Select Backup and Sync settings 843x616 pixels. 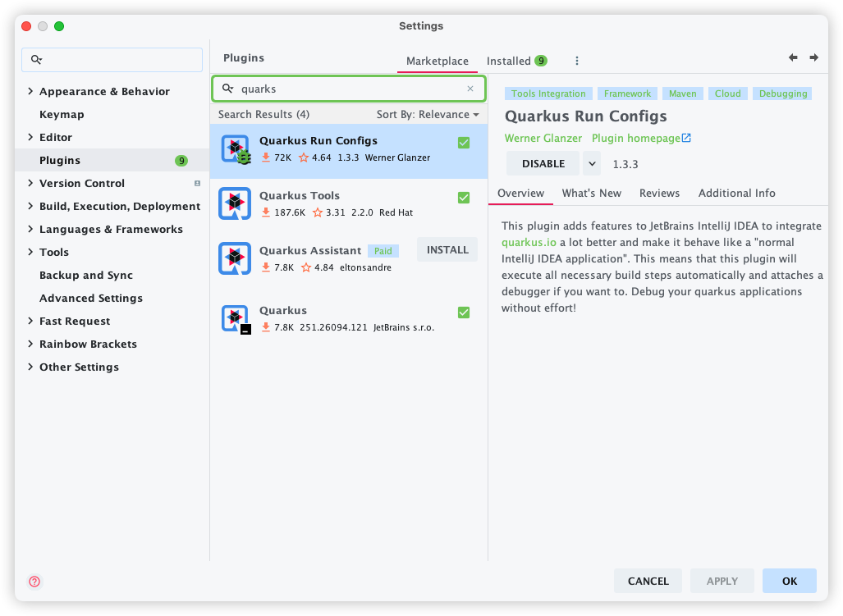point(86,275)
